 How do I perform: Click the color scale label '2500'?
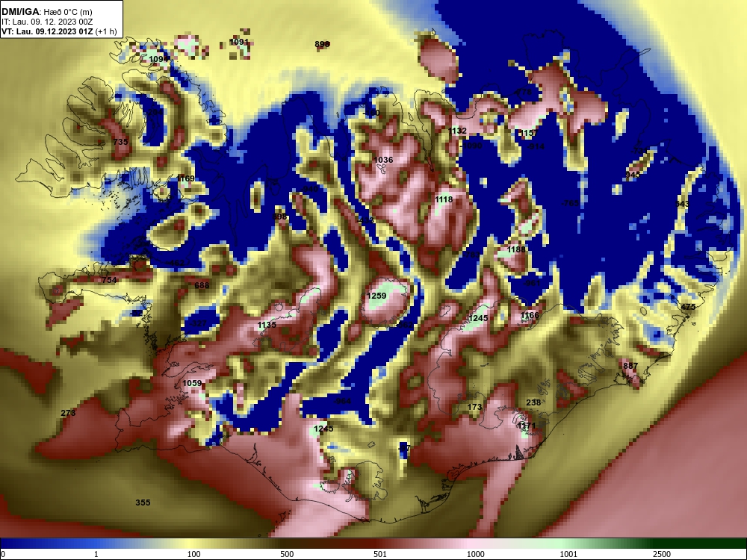click(662, 554)
